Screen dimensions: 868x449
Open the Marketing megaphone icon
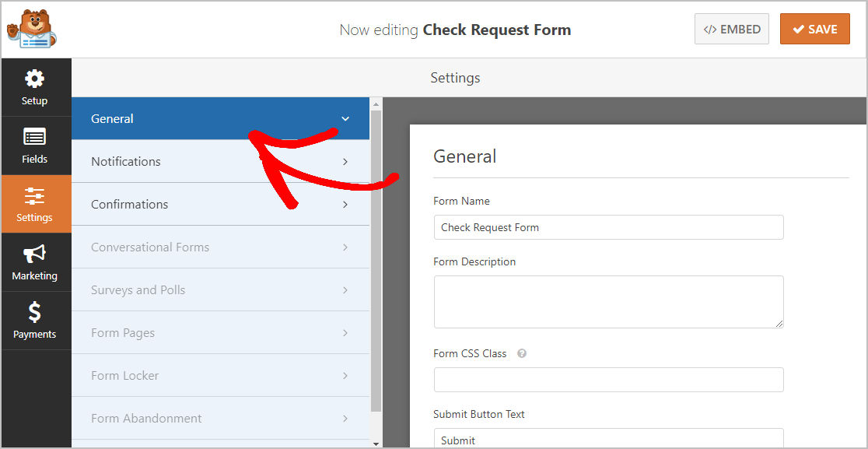click(34, 254)
